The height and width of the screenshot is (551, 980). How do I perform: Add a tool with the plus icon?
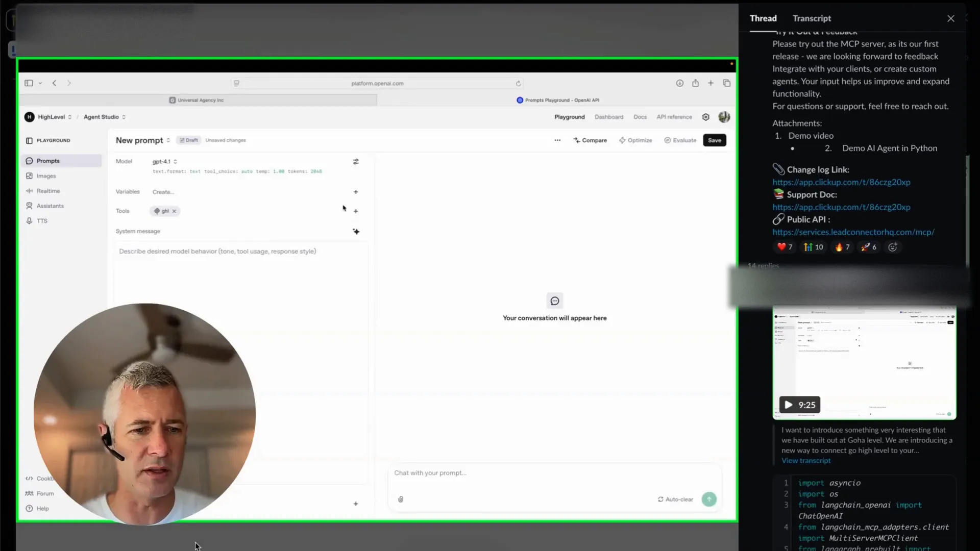click(x=356, y=211)
